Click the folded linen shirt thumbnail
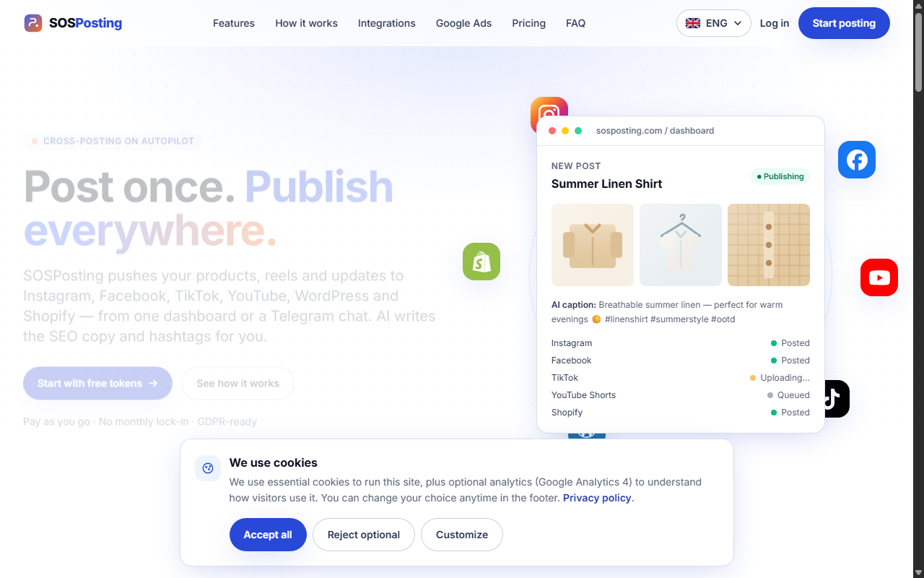Screen dimensions: 924x578 click(x=593, y=245)
